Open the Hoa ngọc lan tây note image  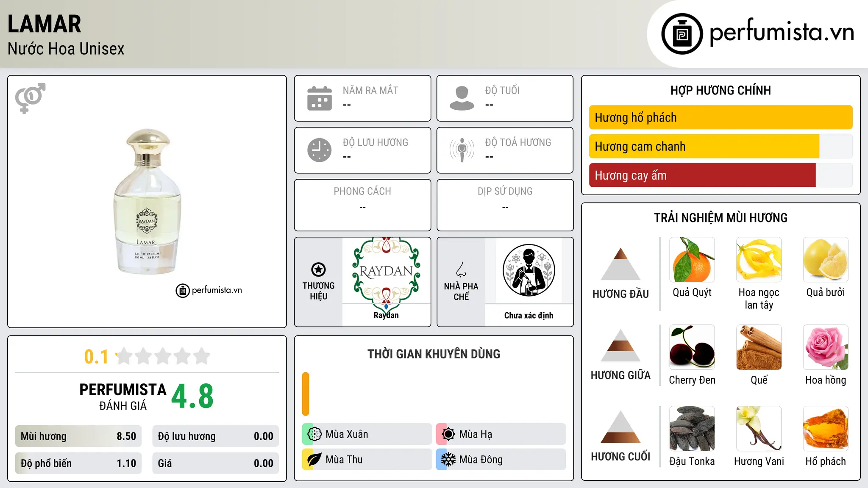759,260
